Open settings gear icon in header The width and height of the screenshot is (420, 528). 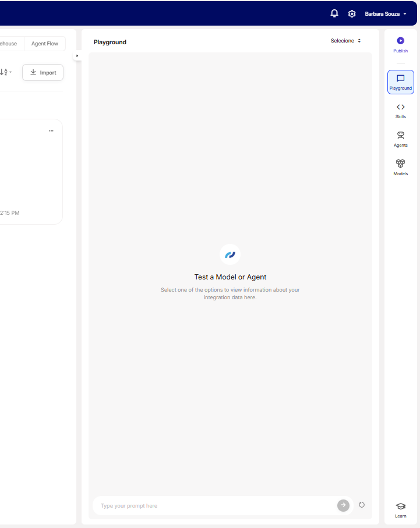click(x=352, y=13)
